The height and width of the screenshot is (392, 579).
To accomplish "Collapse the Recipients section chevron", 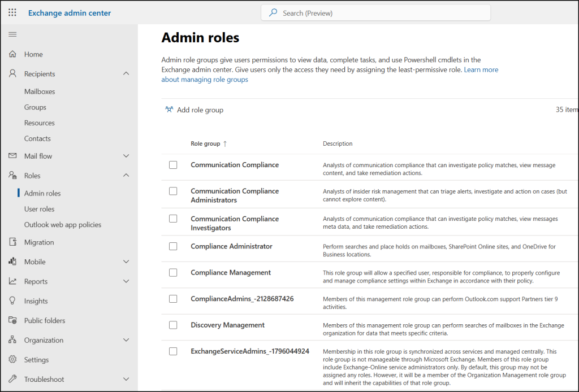I will tap(126, 73).
